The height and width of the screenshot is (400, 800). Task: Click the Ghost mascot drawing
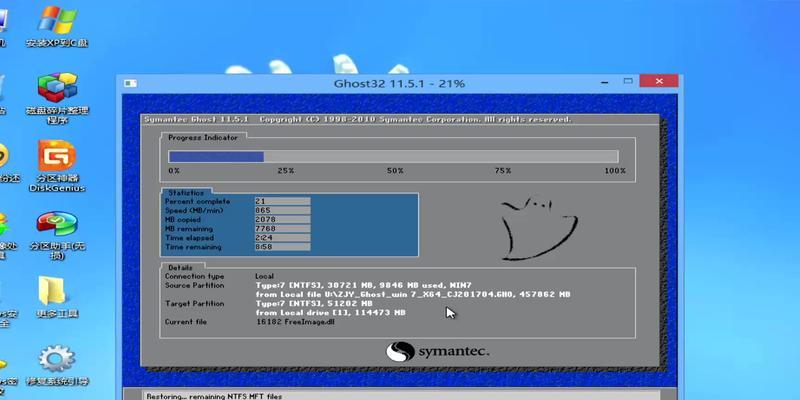(539, 227)
